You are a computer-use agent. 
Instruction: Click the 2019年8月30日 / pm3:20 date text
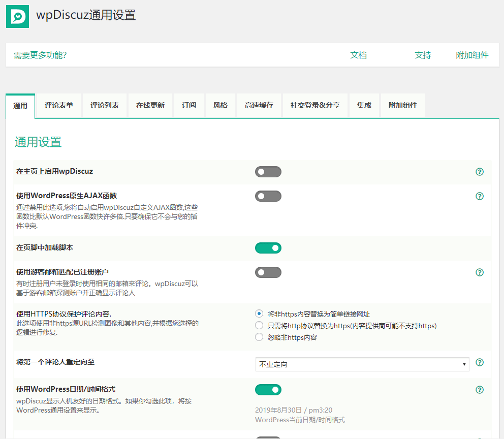(294, 410)
